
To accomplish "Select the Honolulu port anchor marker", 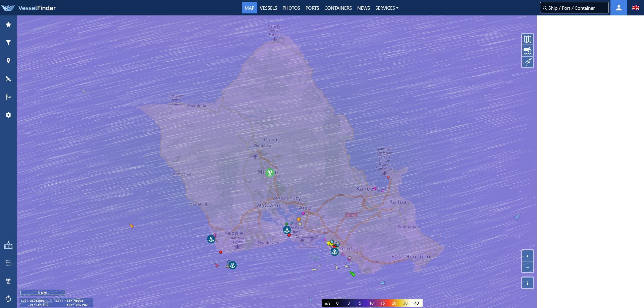I will (x=334, y=252).
